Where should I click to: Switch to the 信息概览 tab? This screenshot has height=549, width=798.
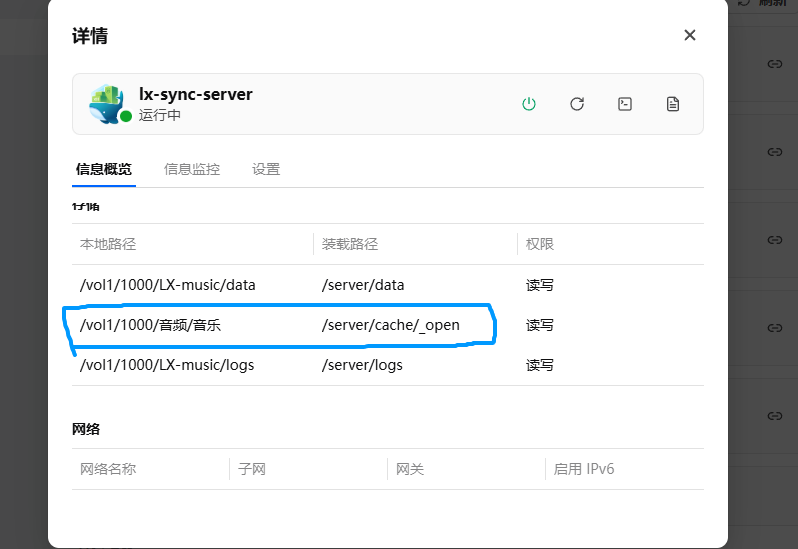click(x=104, y=169)
